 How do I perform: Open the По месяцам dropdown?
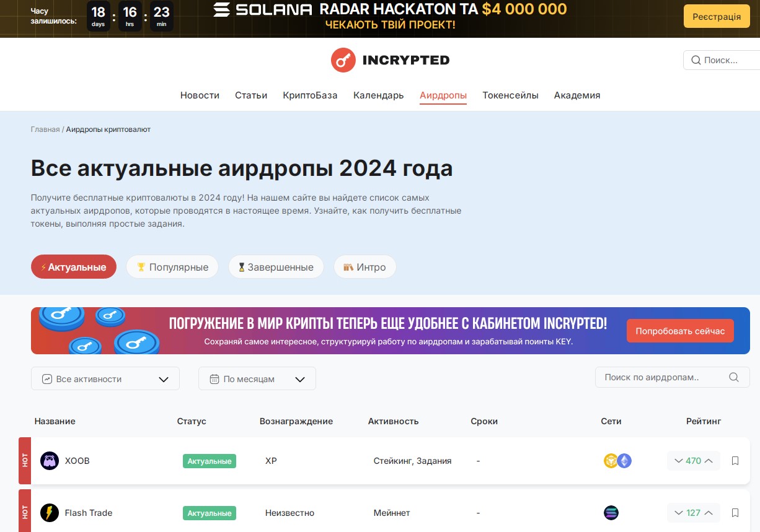pos(257,378)
